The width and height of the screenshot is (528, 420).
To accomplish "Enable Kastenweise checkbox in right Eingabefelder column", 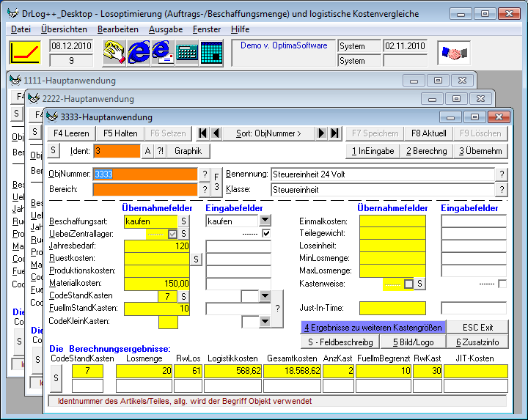I will pos(502,283).
